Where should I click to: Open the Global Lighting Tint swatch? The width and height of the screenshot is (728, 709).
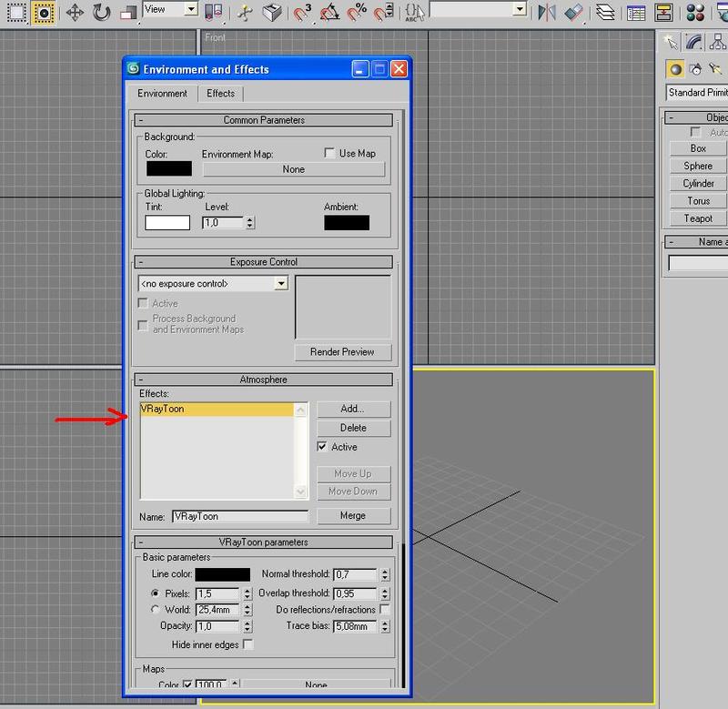click(x=167, y=222)
